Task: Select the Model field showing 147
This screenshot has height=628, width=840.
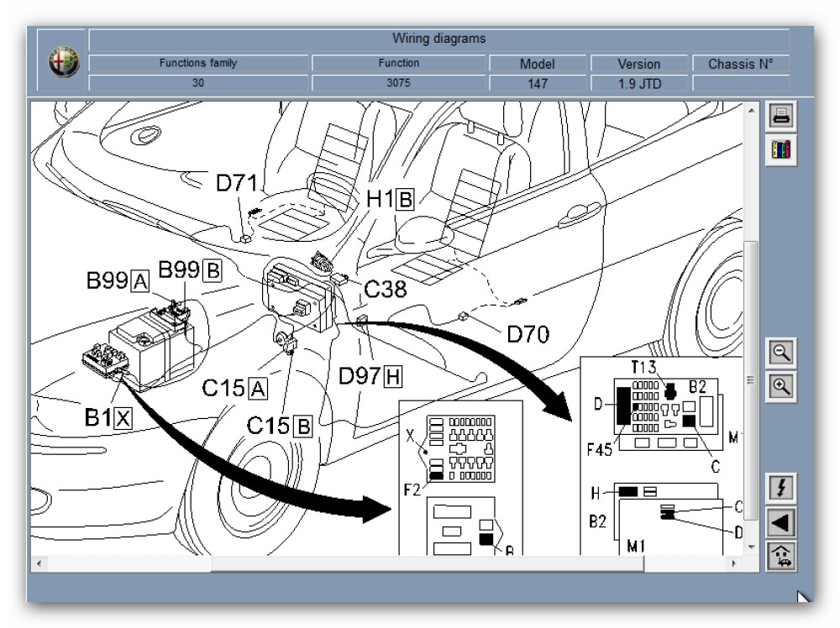Action: coord(538,83)
